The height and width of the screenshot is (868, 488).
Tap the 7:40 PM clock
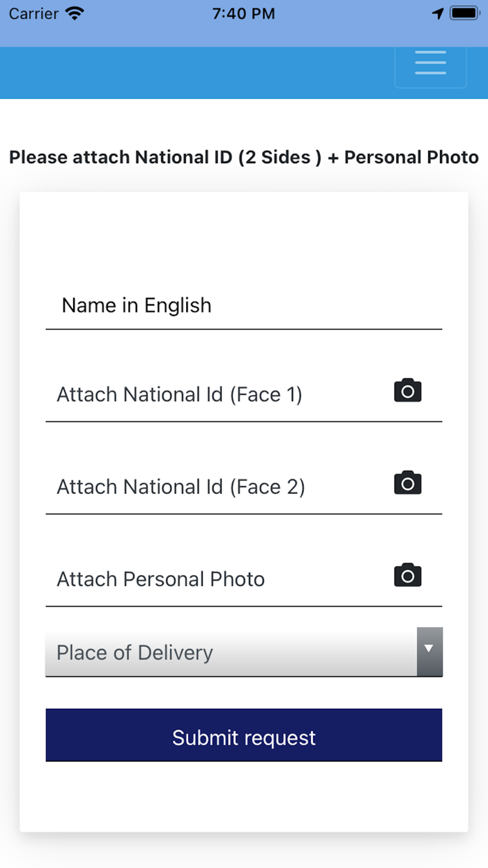coord(244,13)
